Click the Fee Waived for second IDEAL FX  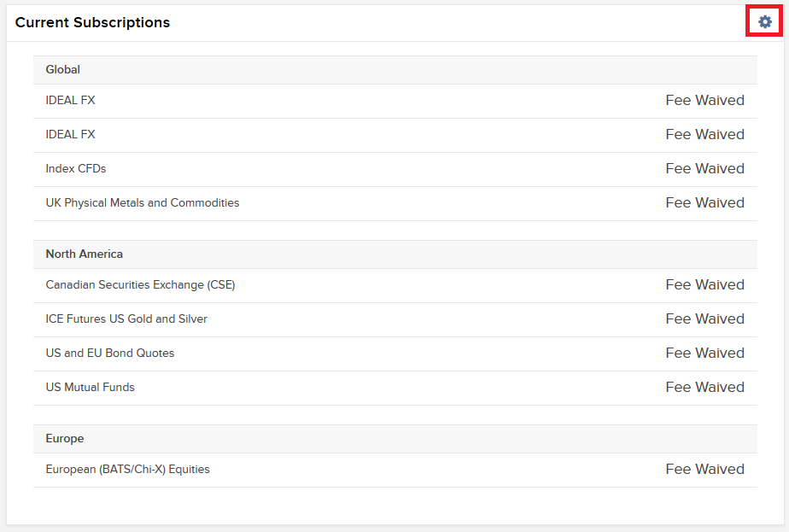(x=704, y=135)
